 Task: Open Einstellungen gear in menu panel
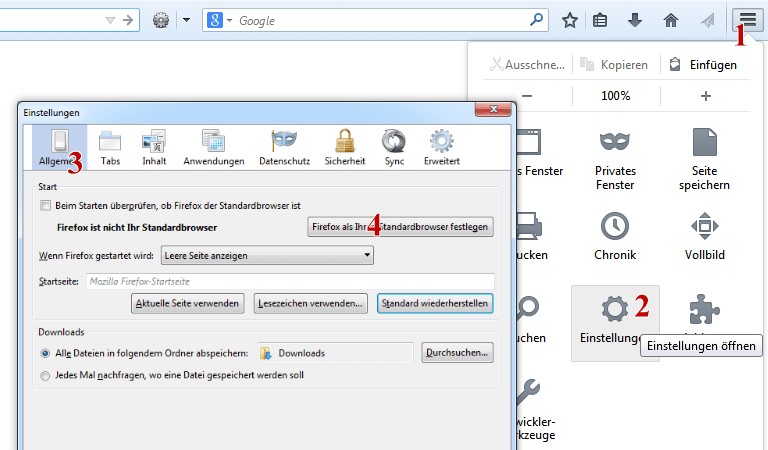click(x=615, y=323)
